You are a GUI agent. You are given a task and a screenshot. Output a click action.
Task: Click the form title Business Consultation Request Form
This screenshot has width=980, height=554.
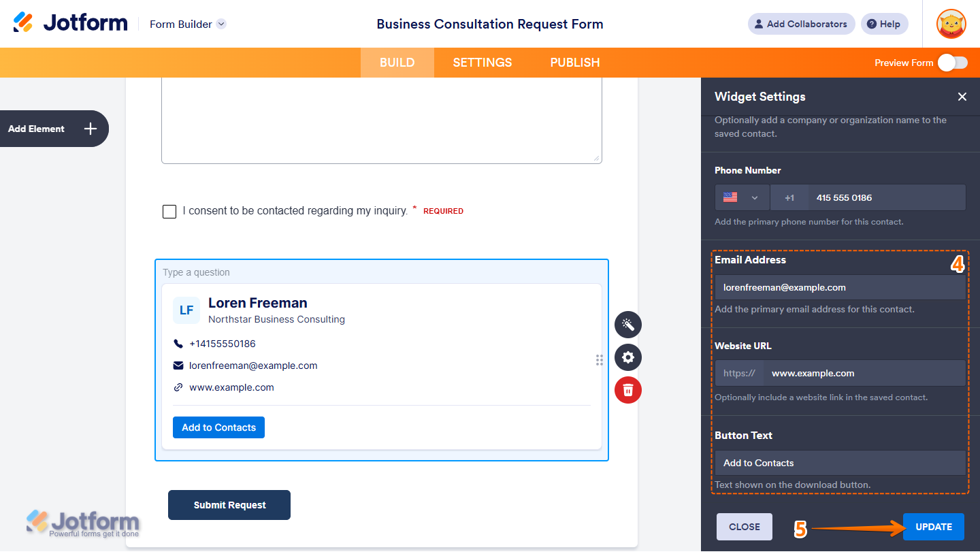coord(490,24)
